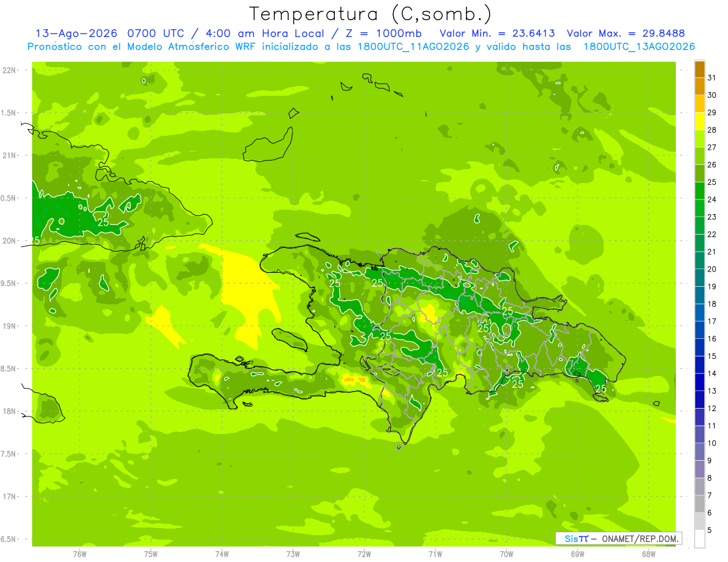Image resolution: width=728 pixels, height=562 pixels.
Task: Click the '6.5N' latitude axis label
Action: [8, 539]
